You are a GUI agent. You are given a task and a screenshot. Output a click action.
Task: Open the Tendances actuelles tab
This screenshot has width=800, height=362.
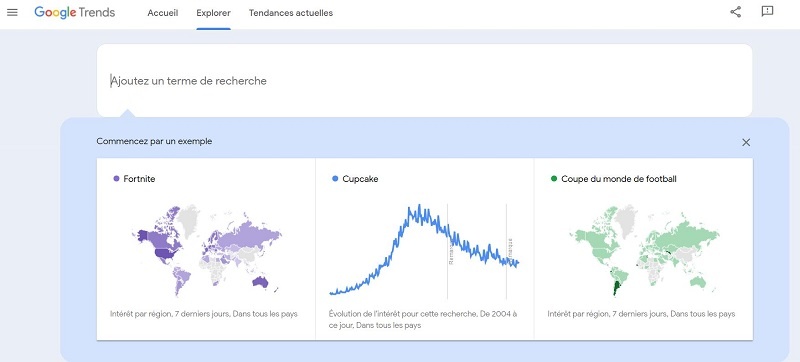pyautogui.click(x=291, y=13)
